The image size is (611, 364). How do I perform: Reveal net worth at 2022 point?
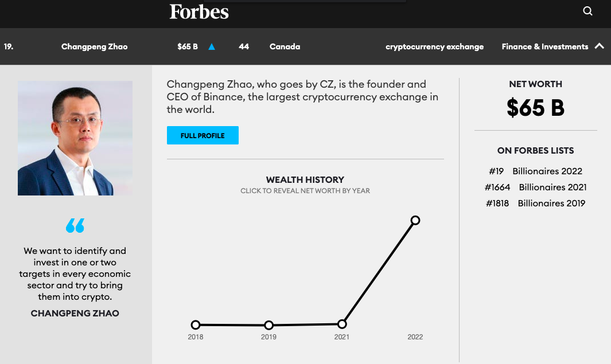(415, 220)
